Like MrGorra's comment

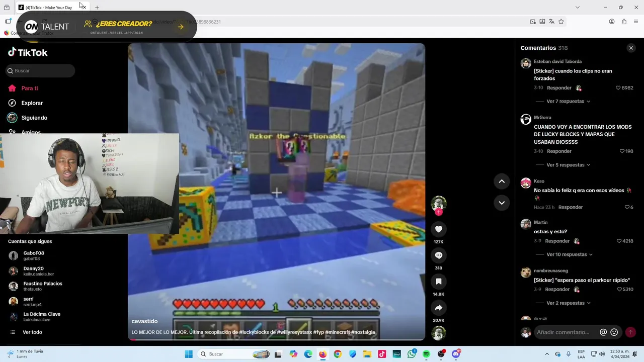pyautogui.click(x=622, y=151)
